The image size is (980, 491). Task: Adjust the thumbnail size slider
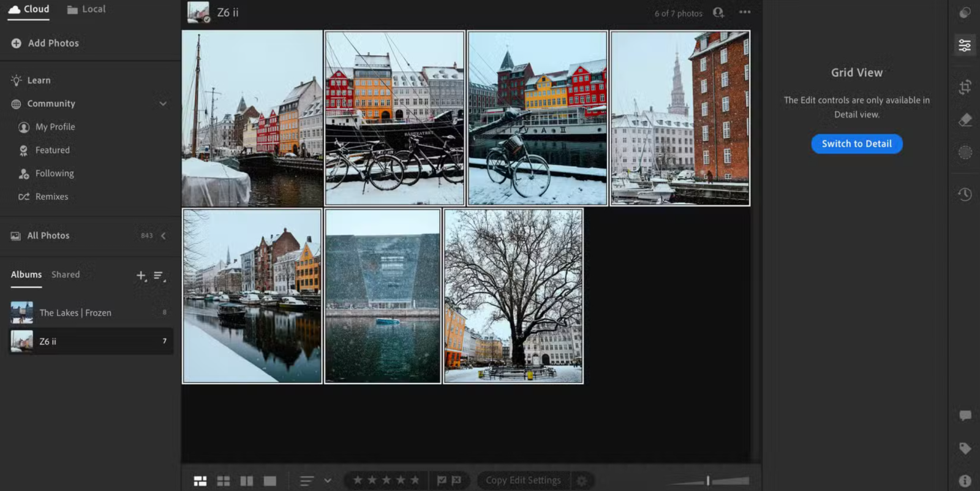coord(708,481)
